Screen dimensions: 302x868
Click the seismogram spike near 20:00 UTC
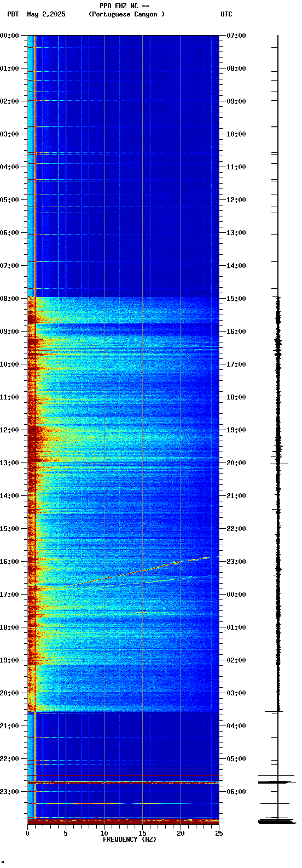click(278, 464)
